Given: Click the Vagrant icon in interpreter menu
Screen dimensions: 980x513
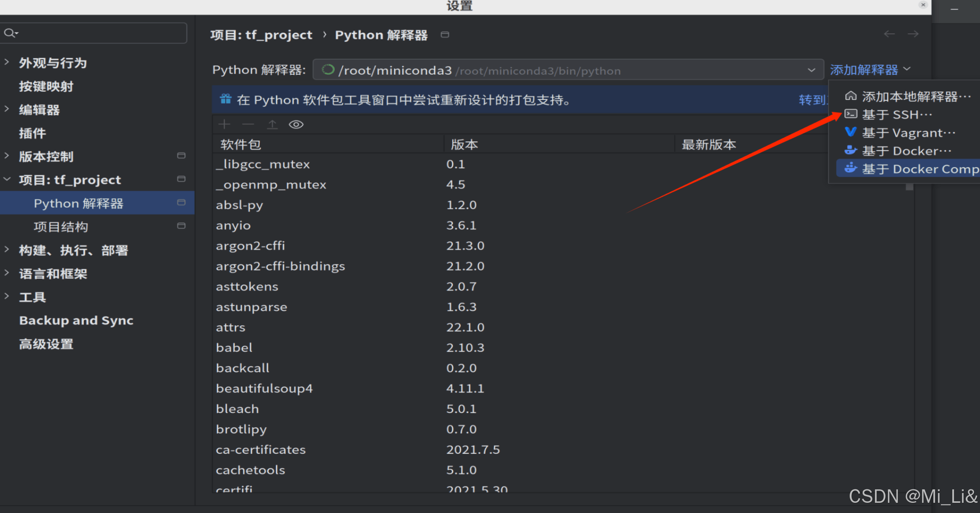Looking at the screenshot, I should (851, 132).
